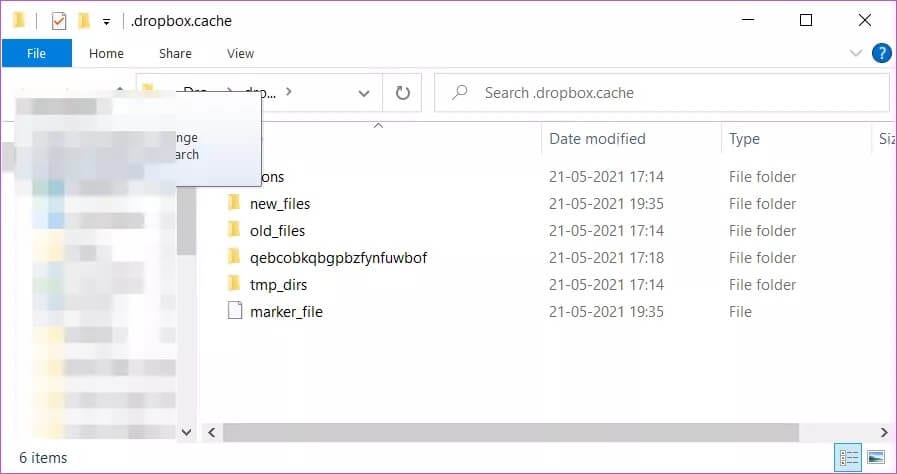Image resolution: width=897 pixels, height=474 pixels.
Task: Click the horizontal scrollbar right arrow
Action: [x=884, y=433]
